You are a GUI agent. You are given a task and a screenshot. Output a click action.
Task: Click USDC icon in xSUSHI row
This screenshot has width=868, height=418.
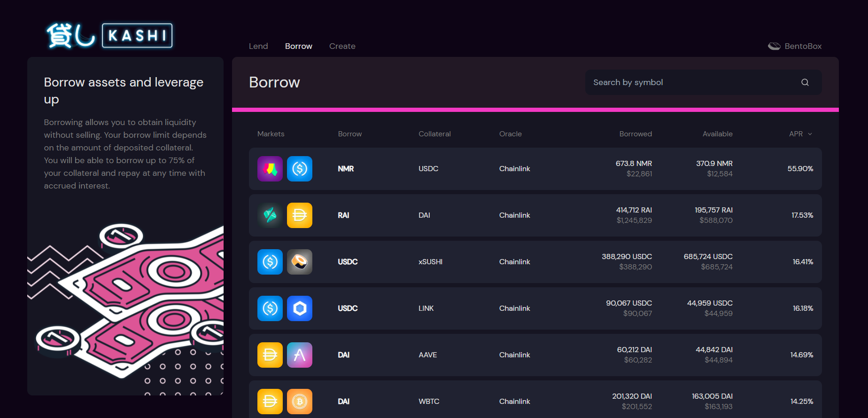tap(270, 262)
